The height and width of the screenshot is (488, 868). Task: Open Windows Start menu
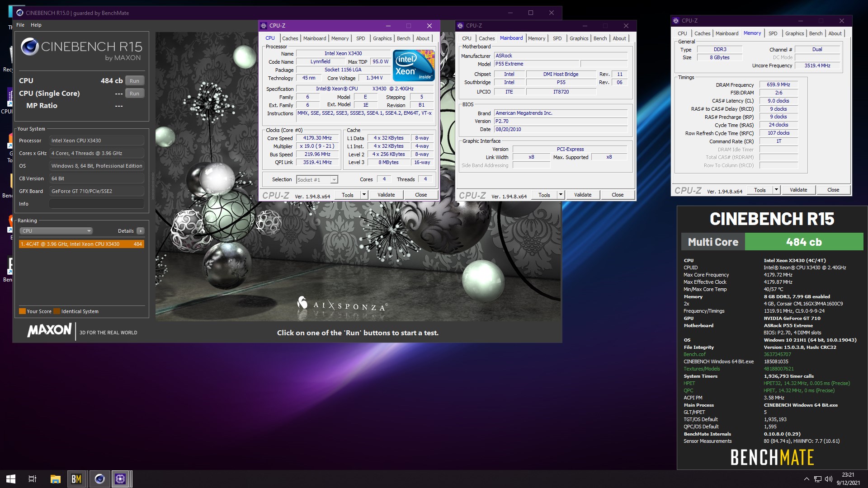[11, 479]
